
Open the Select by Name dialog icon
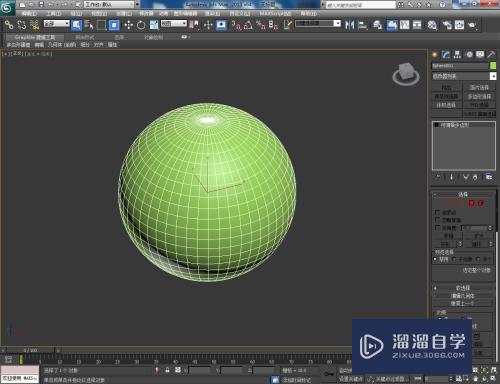pyautogui.click(x=89, y=25)
